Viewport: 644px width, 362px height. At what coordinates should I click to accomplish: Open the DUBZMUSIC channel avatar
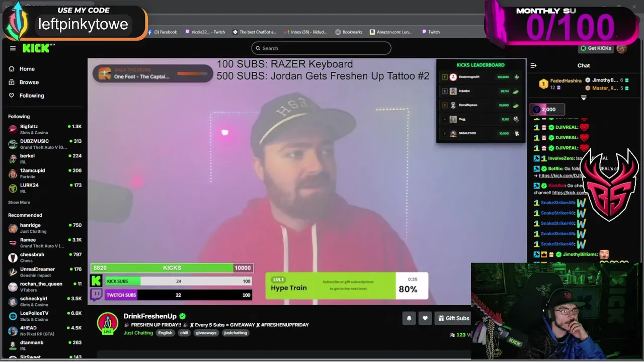[x=13, y=144]
